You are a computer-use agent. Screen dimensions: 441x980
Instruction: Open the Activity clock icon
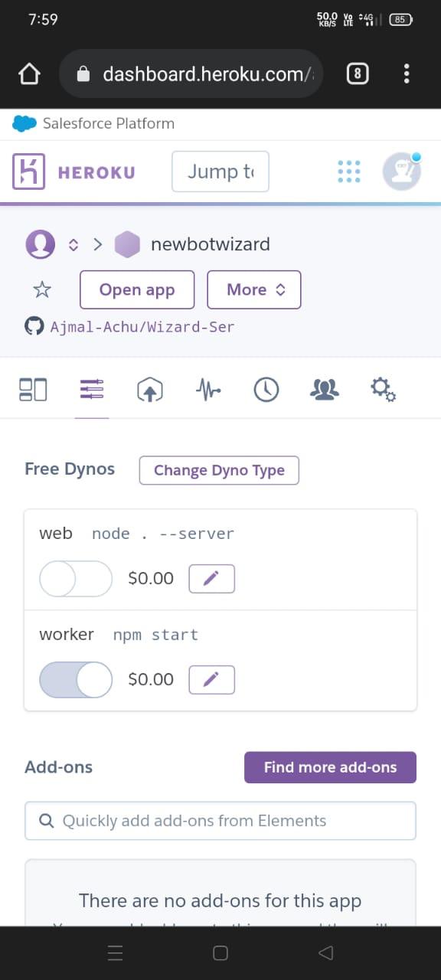pyautogui.click(x=266, y=389)
